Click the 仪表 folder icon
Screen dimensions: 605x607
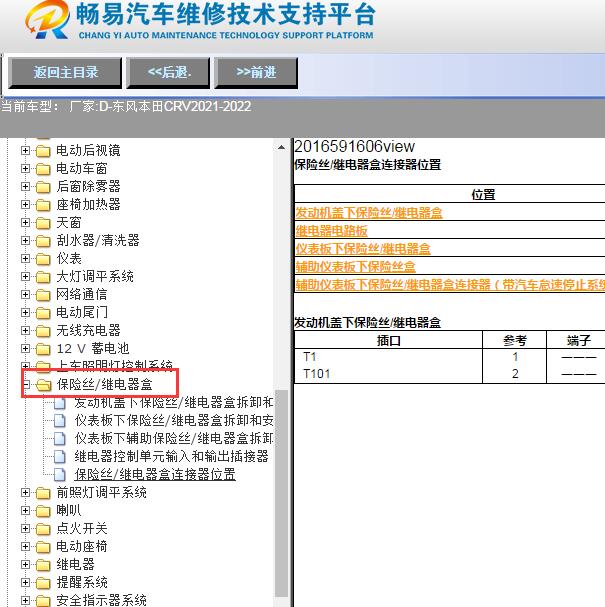(x=43, y=259)
